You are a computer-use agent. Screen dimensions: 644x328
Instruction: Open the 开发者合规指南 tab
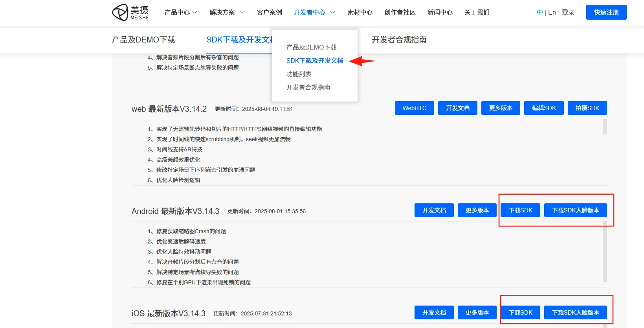pyautogui.click(x=399, y=40)
